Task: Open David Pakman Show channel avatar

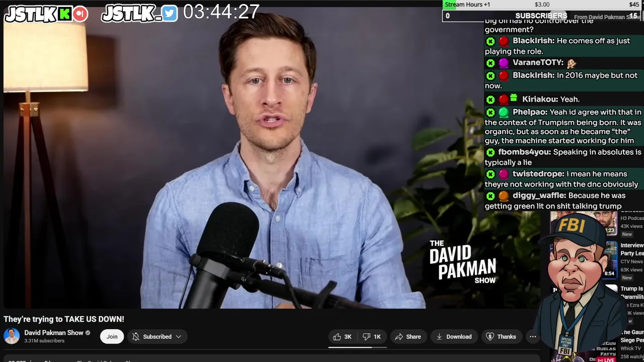Action: (x=12, y=336)
